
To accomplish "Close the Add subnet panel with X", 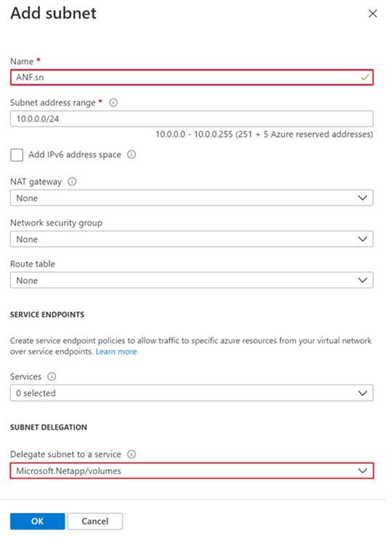I will pos(373,14).
